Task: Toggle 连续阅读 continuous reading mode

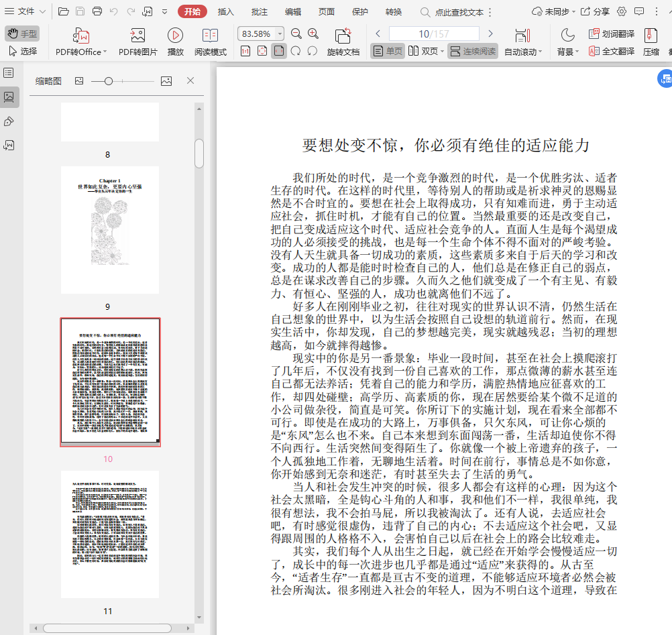Action: click(473, 51)
